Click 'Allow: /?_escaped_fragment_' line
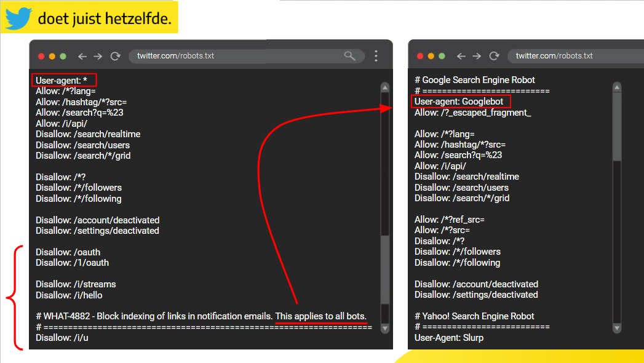 pos(473,113)
